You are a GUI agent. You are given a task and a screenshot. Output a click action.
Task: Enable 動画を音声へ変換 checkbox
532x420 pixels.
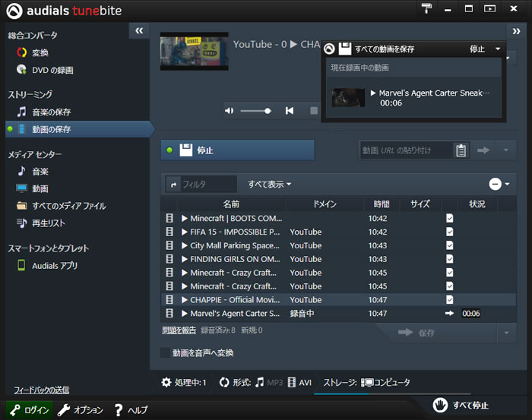coord(165,353)
